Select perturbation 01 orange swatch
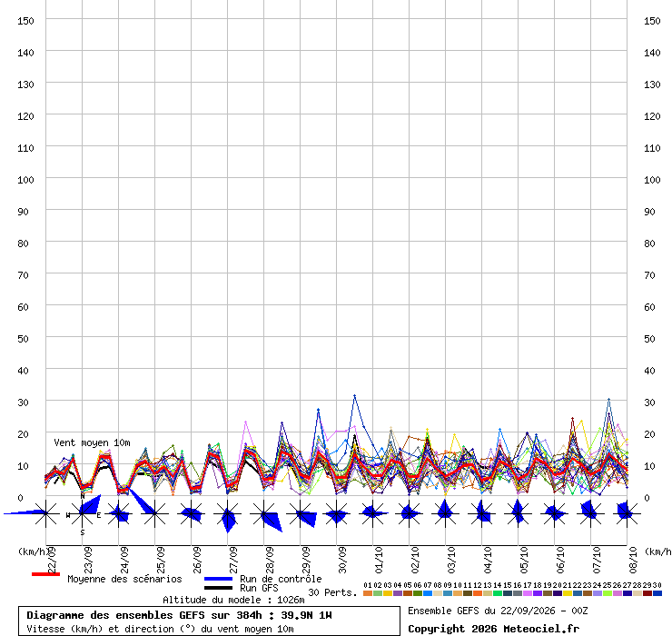 [x=368, y=593]
